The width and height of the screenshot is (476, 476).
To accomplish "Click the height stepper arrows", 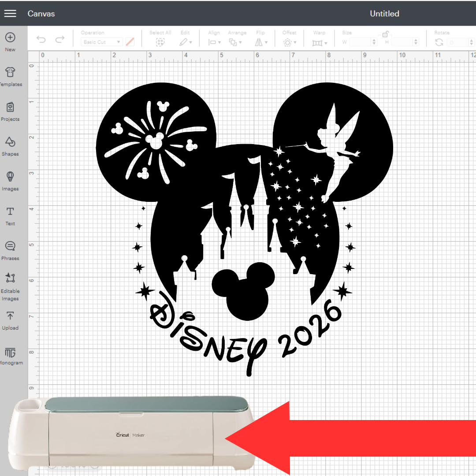I will click(x=416, y=42).
